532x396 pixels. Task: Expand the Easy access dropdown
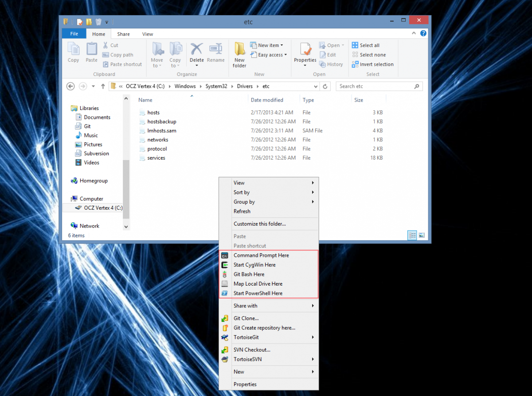[x=269, y=55]
